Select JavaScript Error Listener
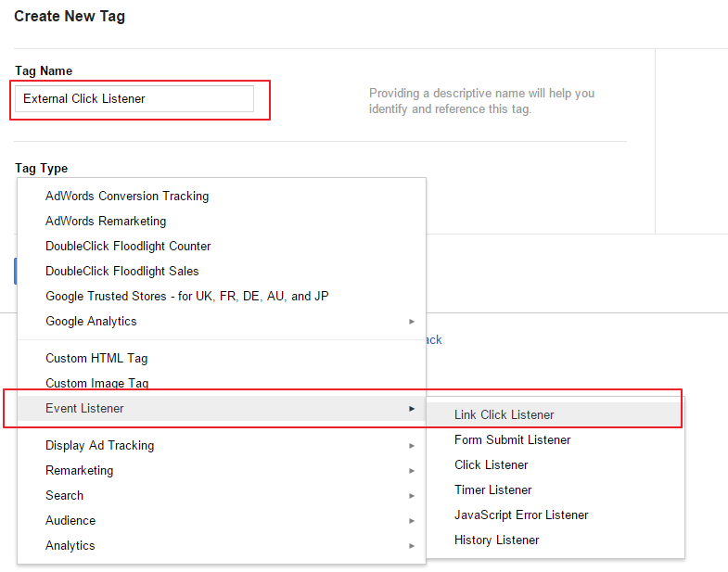The height and width of the screenshot is (572, 728). (556, 515)
